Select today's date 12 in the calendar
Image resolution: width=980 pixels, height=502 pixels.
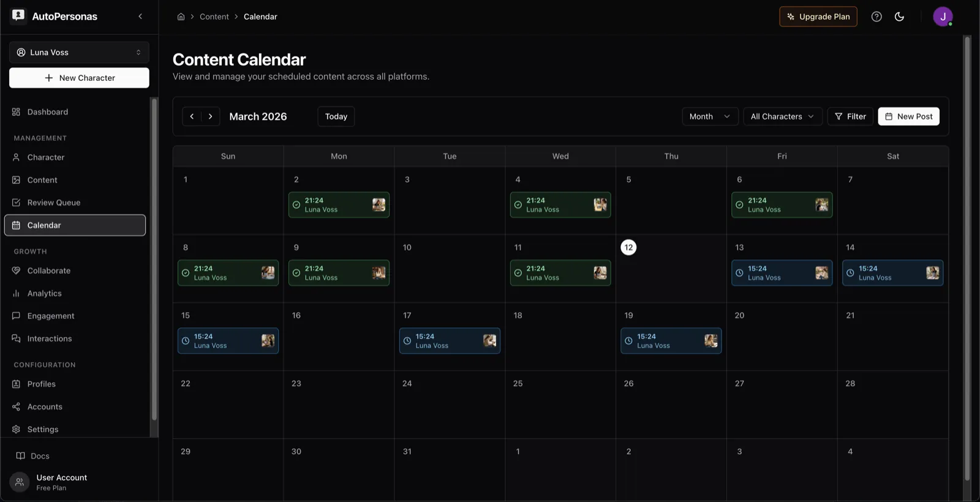[628, 248]
